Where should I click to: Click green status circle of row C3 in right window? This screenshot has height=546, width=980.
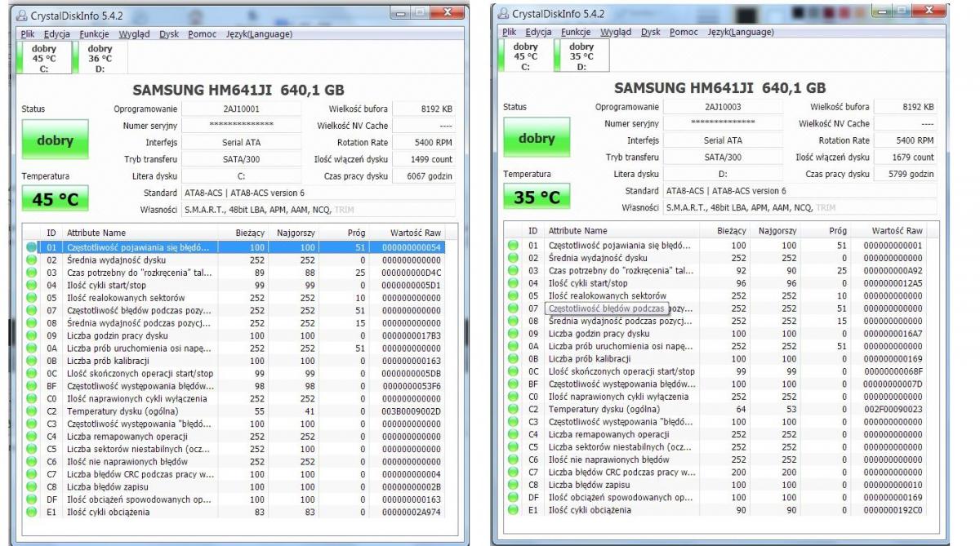pos(514,423)
